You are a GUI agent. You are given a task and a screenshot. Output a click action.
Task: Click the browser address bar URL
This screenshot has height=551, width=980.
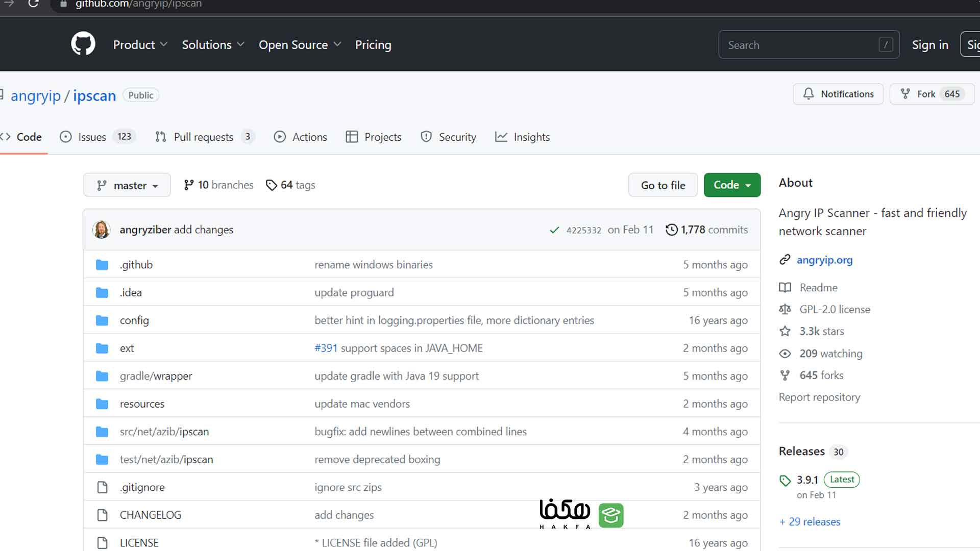click(138, 4)
